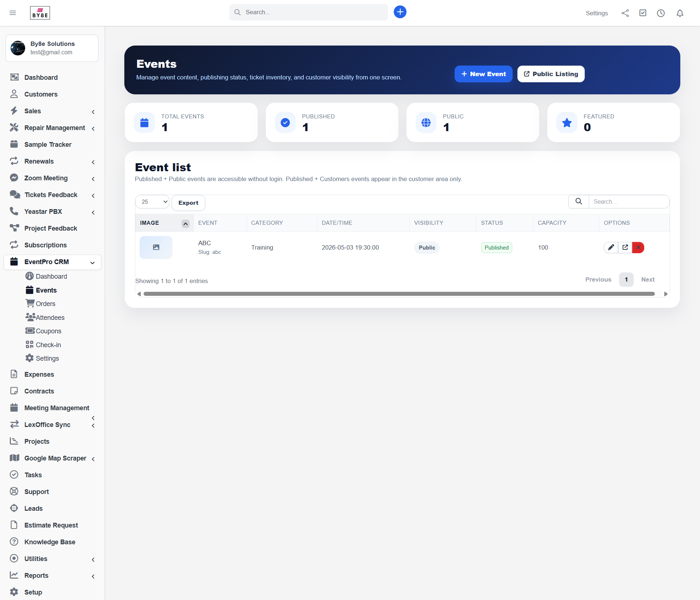Toggle sidebar with hamburger menu icon
The image size is (700, 600).
pyautogui.click(x=13, y=13)
